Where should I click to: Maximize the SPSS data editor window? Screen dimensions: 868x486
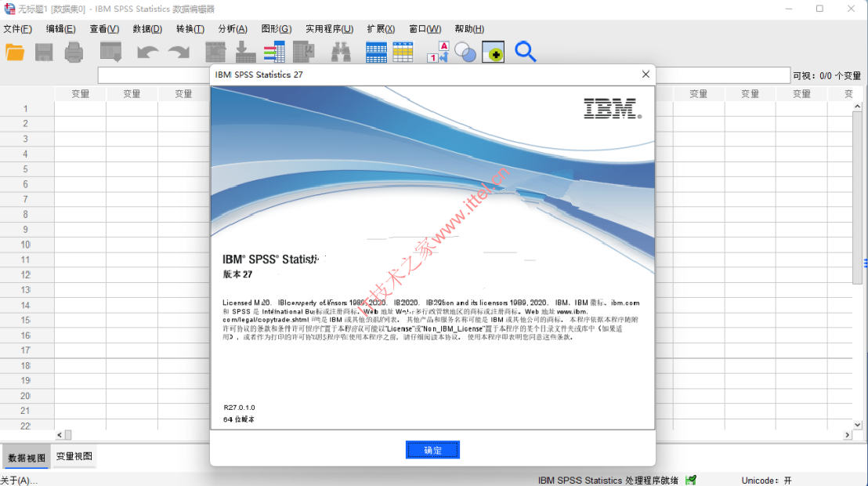click(820, 9)
